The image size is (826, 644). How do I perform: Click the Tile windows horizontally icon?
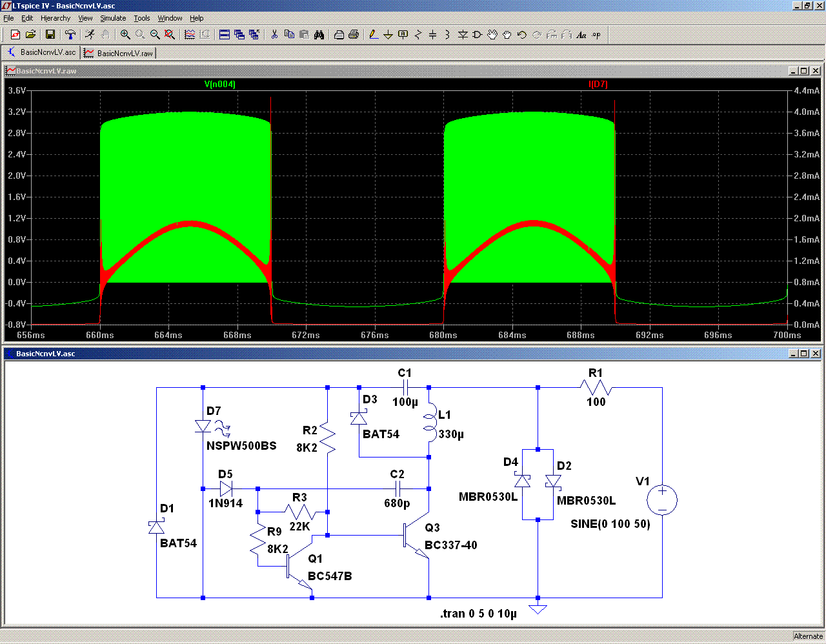[x=224, y=34]
